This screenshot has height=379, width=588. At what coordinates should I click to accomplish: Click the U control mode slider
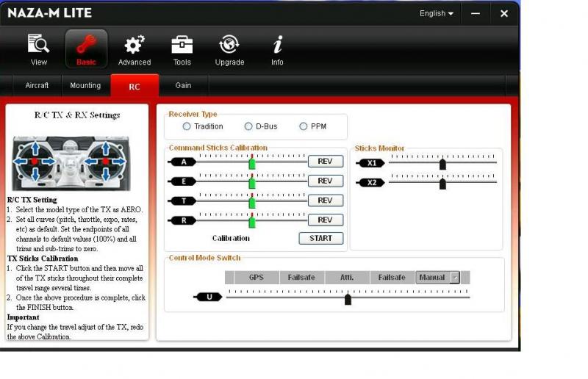pyautogui.click(x=348, y=297)
